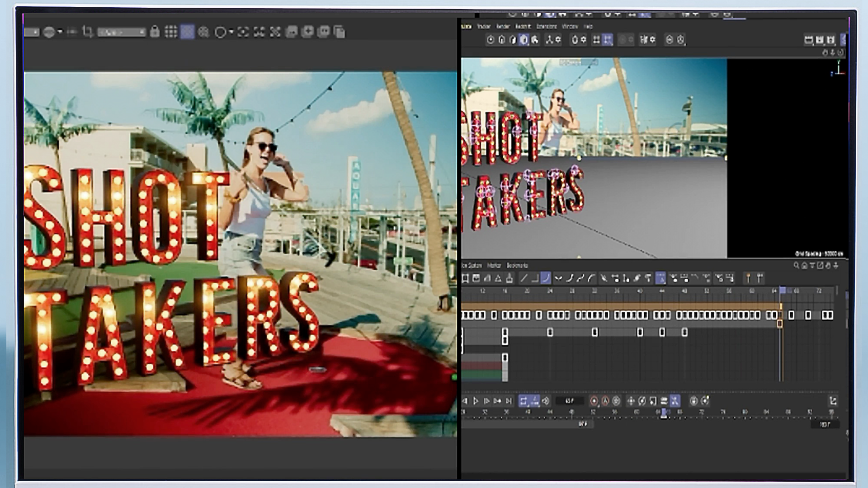The width and height of the screenshot is (868, 488).
Task: Expand the globe icon dropdown arrow
Action: (x=60, y=32)
